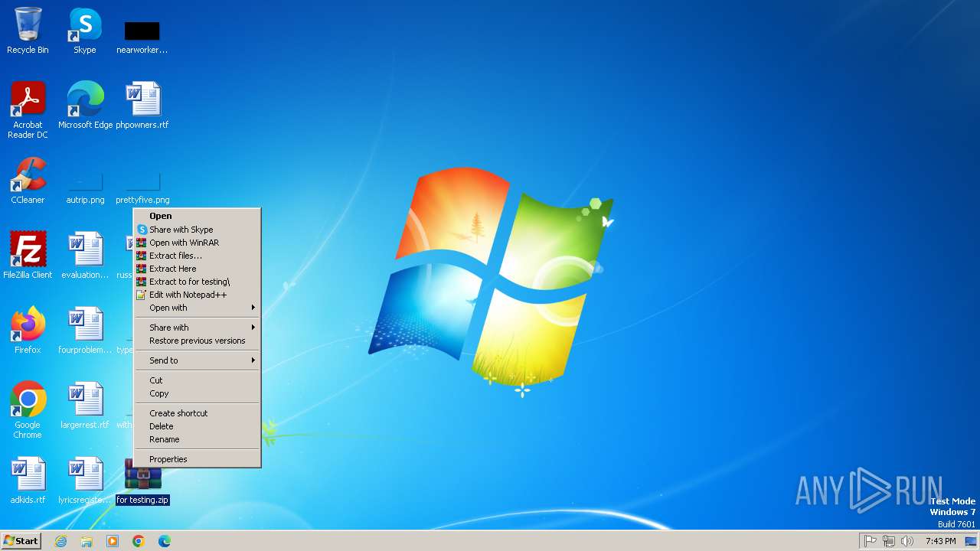This screenshot has height=551, width=980.
Task: Select the FileZilla Client shortcut
Action: coord(28,255)
